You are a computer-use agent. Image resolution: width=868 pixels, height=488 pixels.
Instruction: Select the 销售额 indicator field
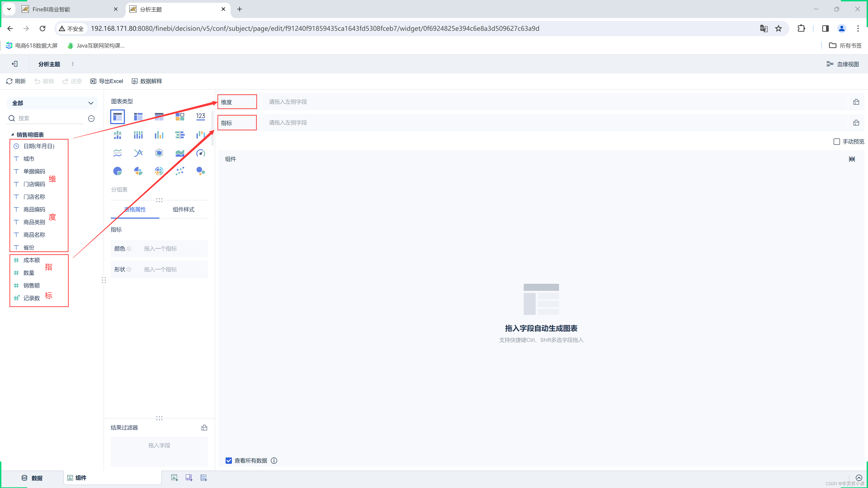click(x=31, y=286)
